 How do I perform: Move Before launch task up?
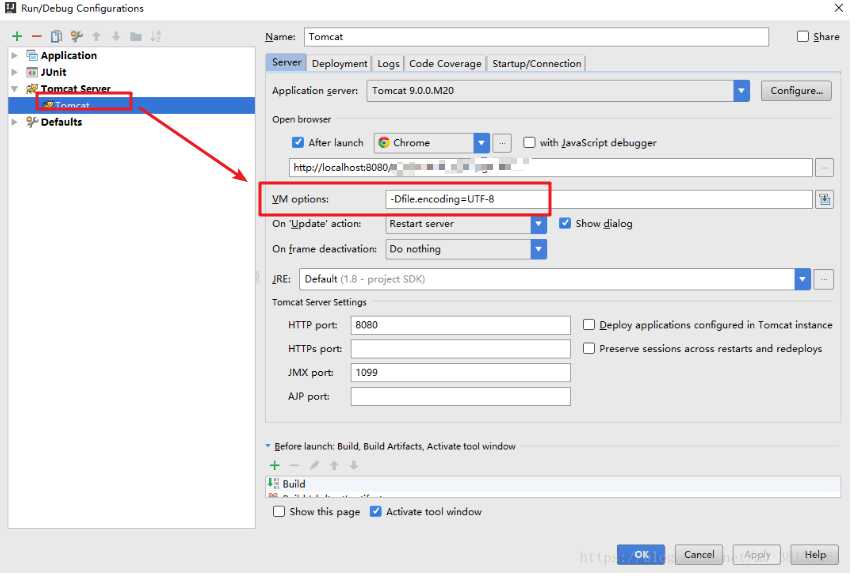pos(334,465)
